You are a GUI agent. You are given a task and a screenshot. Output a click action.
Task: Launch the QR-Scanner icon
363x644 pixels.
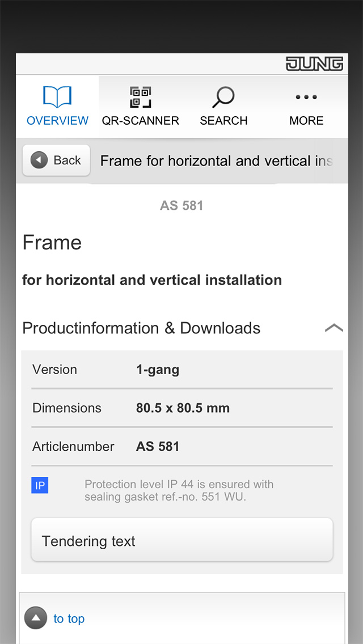pyautogui.click(x=141, y=97)
